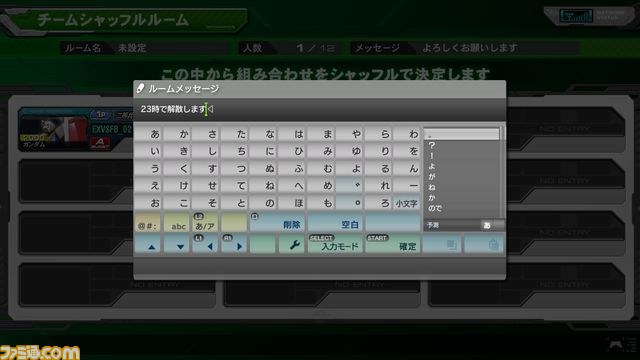Click the prediction list scrollbar
The width and height of the screenshot is (640, 360).
coord(502,172)
